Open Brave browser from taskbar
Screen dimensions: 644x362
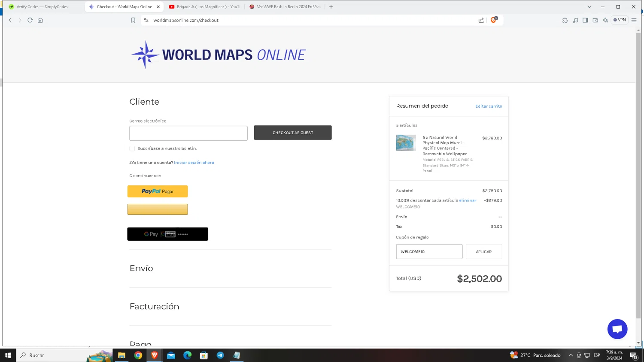pos(155,355)
